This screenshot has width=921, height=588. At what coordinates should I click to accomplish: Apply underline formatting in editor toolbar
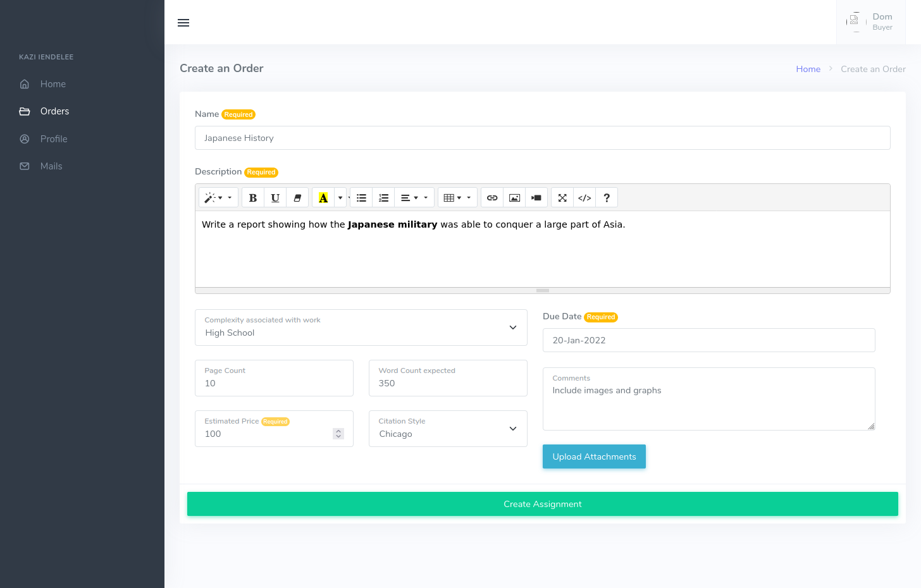[x=275, y=198]
